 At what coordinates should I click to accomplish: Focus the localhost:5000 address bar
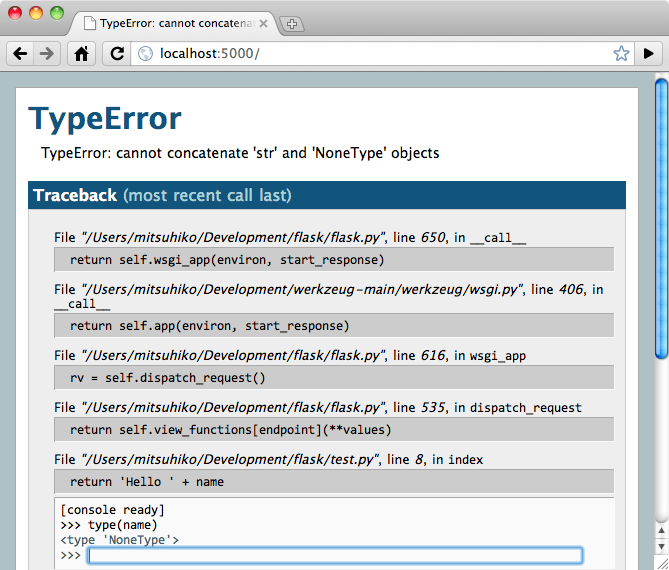pos(380,54)
